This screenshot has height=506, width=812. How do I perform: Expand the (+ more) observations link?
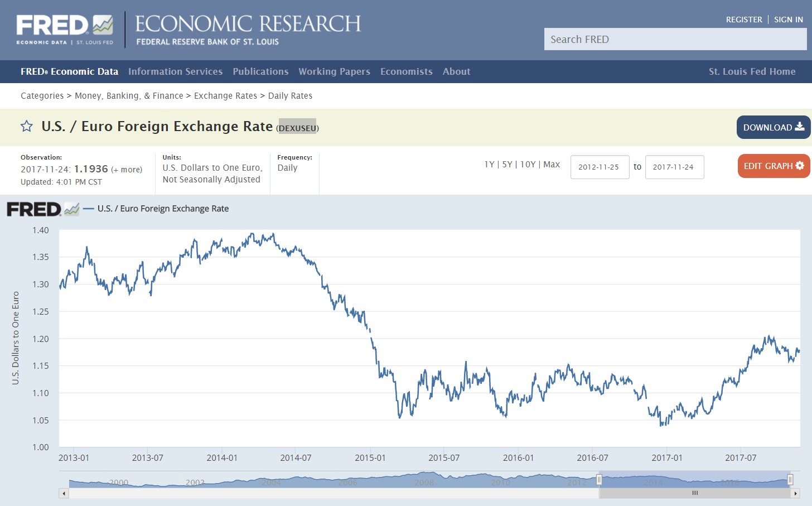[x=127, y=170]
